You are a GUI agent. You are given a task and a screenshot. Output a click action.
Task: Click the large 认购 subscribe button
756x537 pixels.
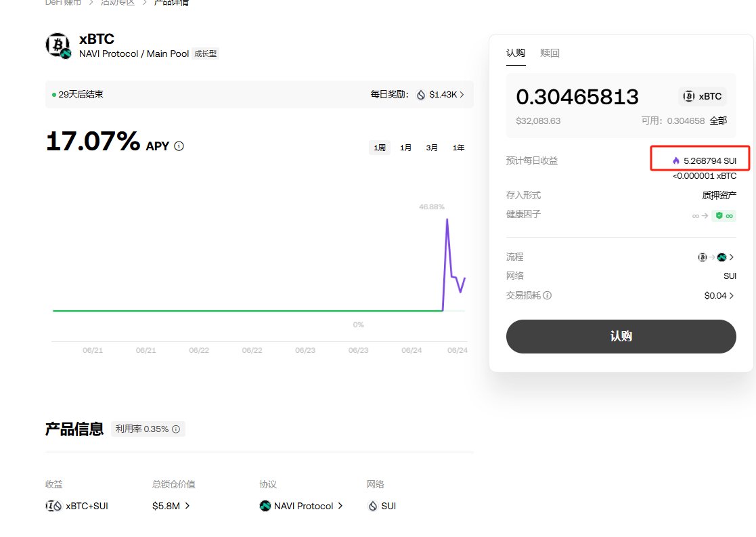tap(621, 337)
